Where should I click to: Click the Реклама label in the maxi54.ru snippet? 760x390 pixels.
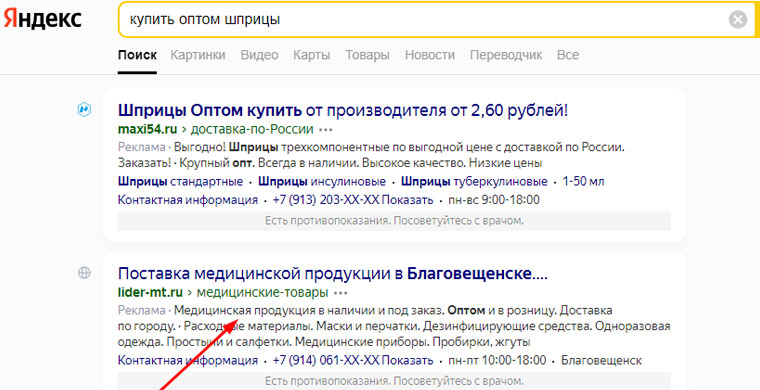click(142, 146)
